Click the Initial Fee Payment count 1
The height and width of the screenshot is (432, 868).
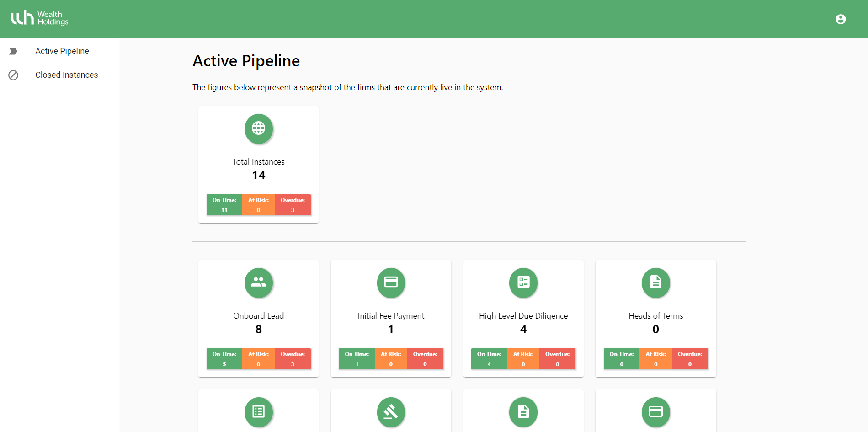391,329
